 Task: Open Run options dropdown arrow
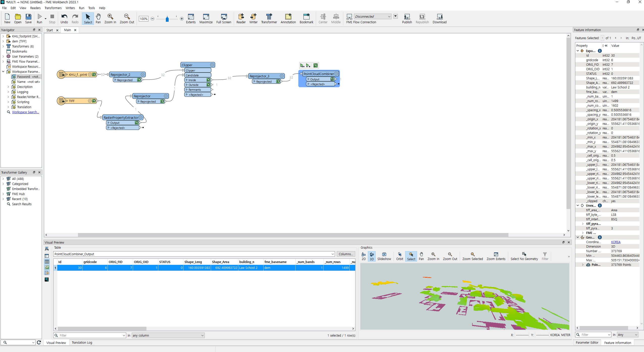click(x=45, y=19)
